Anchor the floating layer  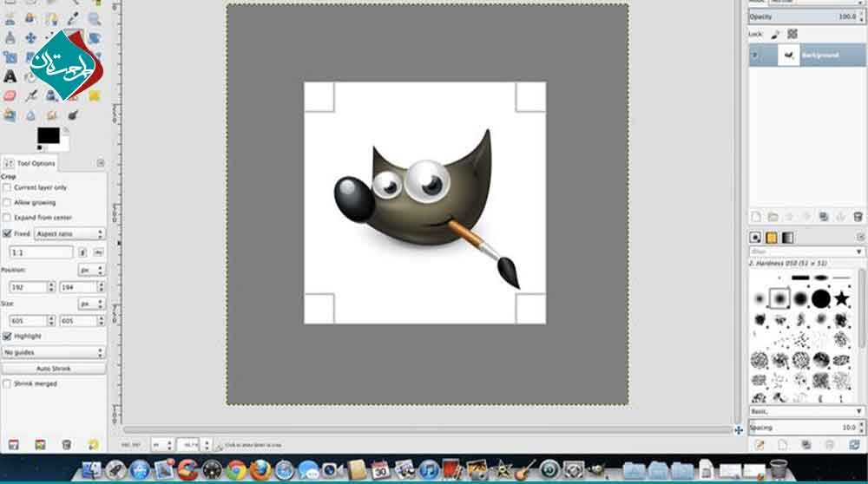[x=841, y=217]
